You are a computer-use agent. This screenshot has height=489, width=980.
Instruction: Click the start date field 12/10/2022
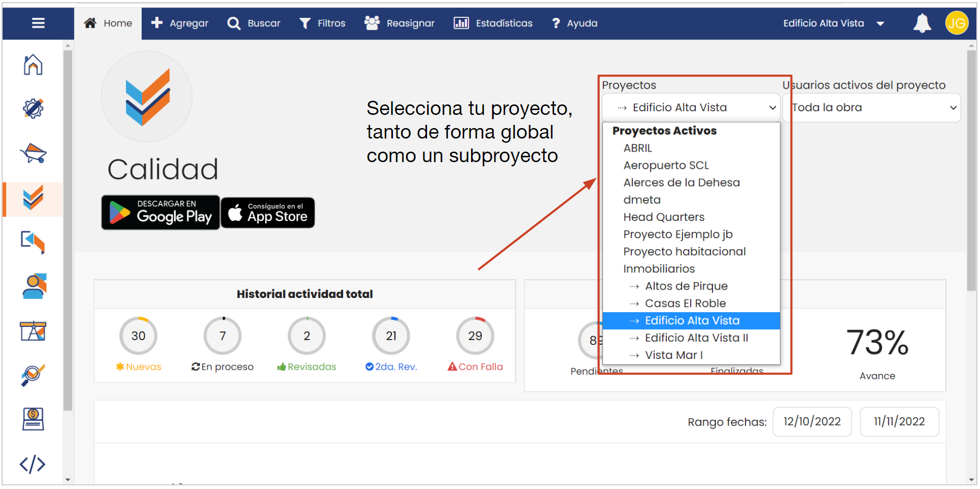[812, 422]
